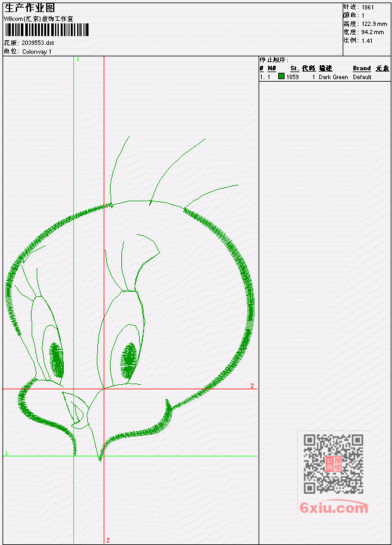Click the embroidered bird's right eye pupil
Viewport: 392px width, 545px height.
coord(128,360)
